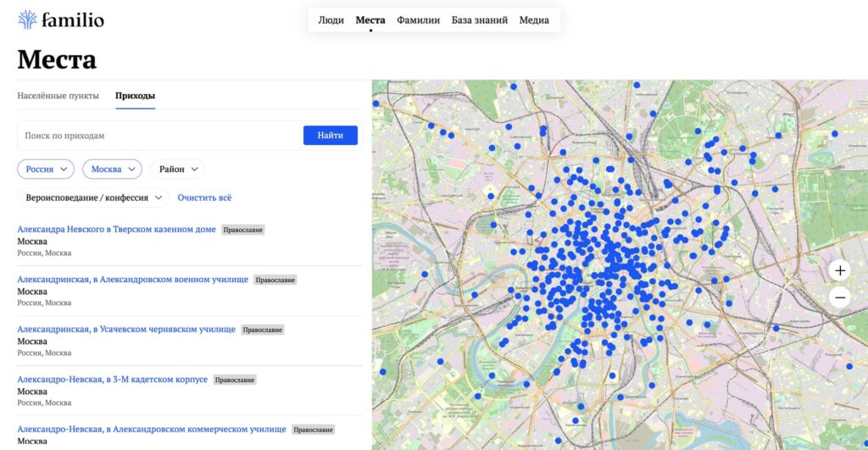Open the Россия country dropdown

46,169
